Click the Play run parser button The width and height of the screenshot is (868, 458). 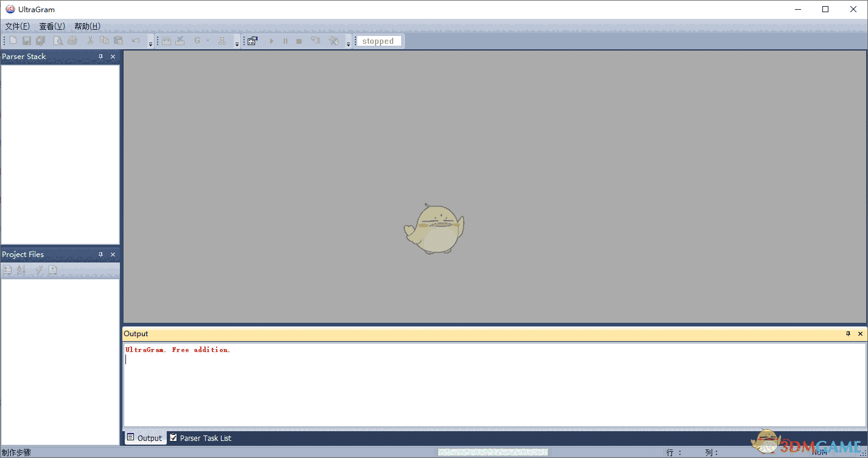tap(271, 41)
